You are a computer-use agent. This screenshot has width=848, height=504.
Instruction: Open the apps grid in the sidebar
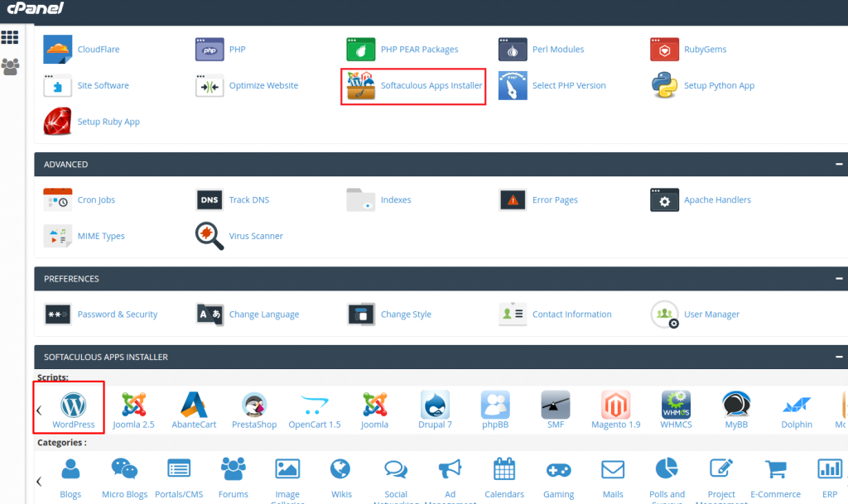click(x=10, y=36)
